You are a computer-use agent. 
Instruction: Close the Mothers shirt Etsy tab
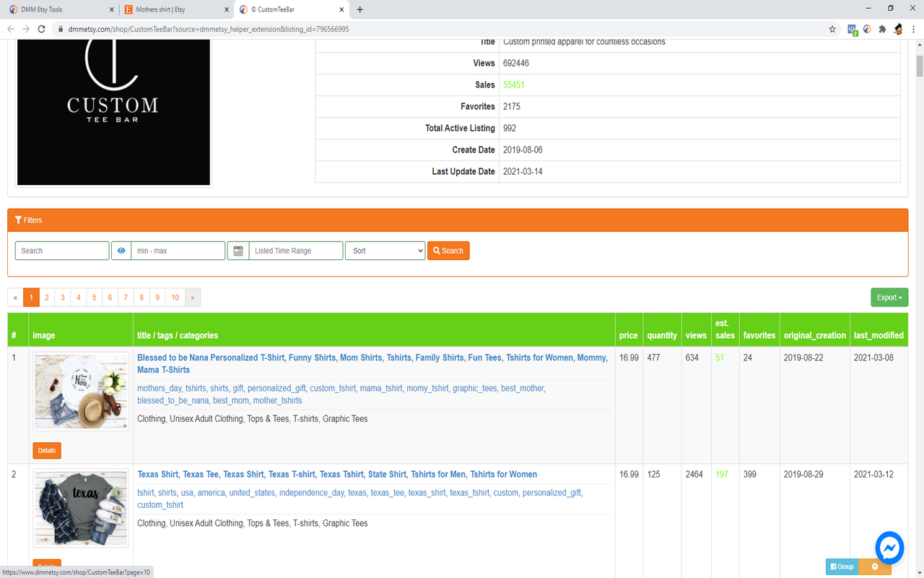tap(226, 9)
